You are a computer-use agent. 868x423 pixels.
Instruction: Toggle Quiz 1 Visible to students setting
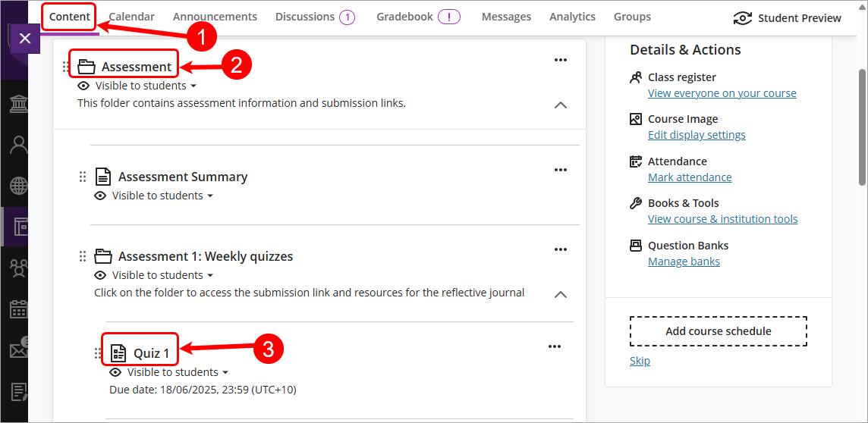[169, 372]
